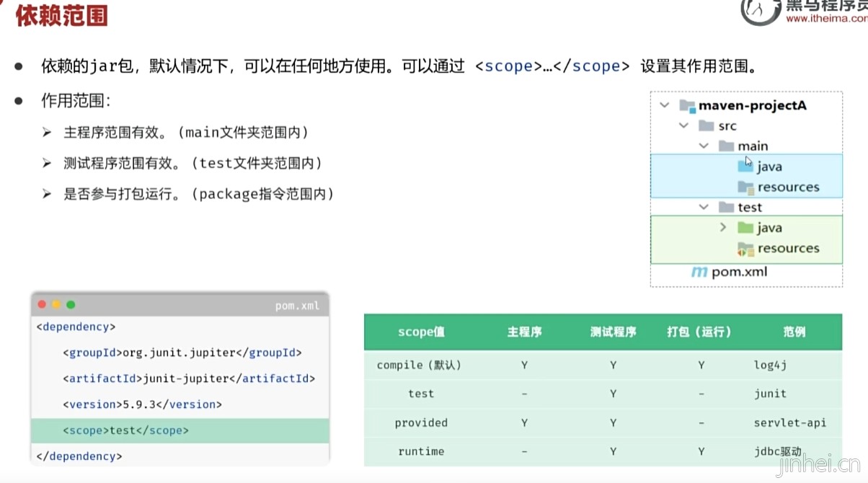The image size is (868, 483).
Task: Click the itheima horse logo icon
Action: (761, 10)
